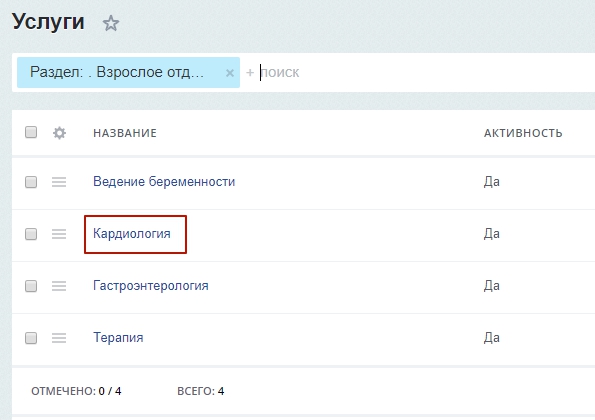Check the Гастроэнтерология row checkbox
This screenshot has width=595, height=420.
tap(31, 286)
